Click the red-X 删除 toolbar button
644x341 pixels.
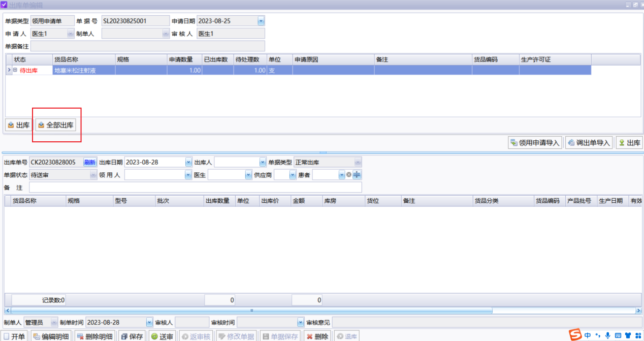tap(317, 336)
